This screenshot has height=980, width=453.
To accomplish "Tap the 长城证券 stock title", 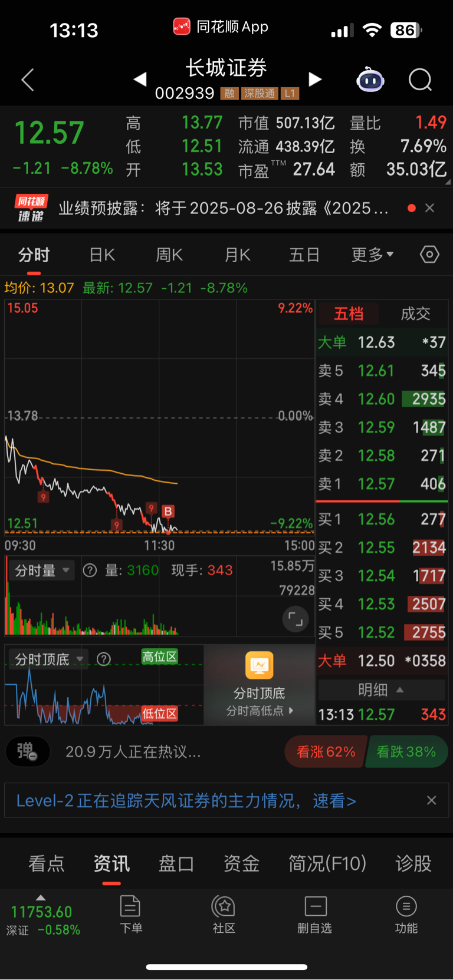I will tap(226, 68).
